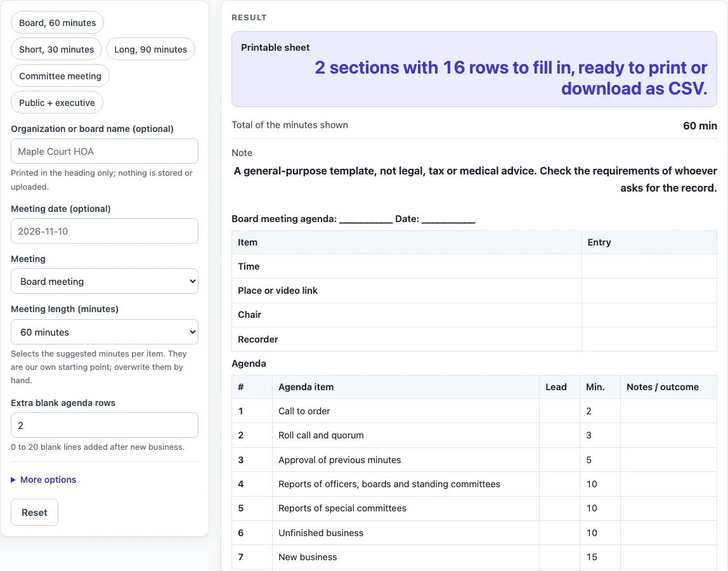Image resolution: width=728 pixels, height=571 pixels.
Task: Open the Meeting length dropdown
Action: point(105,332)
